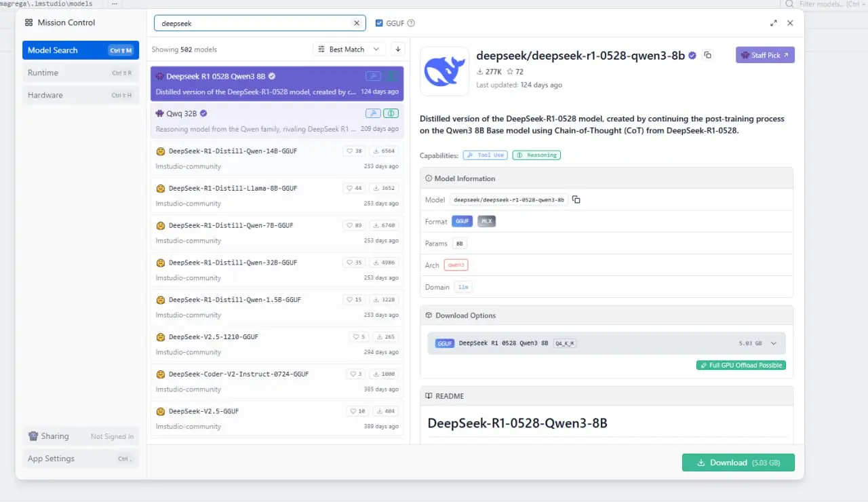Select the GGUF format badge
The width and height of the screenshot is (868, 502).
pyautogui.click(x=462, y=221)
